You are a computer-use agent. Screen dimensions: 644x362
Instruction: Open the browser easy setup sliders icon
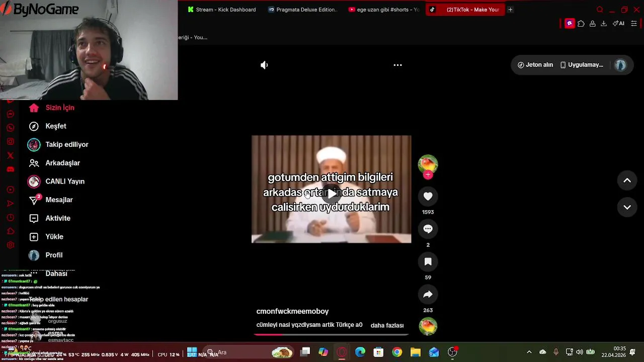(x=634, y=23)
